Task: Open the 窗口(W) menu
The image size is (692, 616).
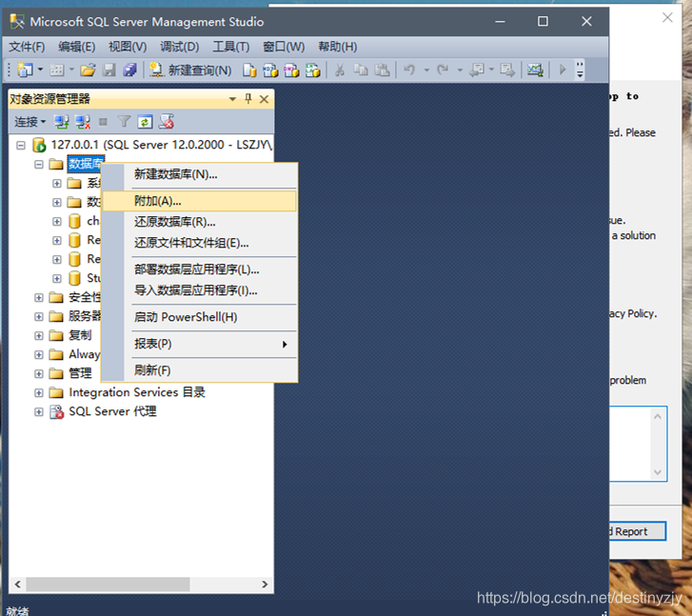Action: point(284,47)
